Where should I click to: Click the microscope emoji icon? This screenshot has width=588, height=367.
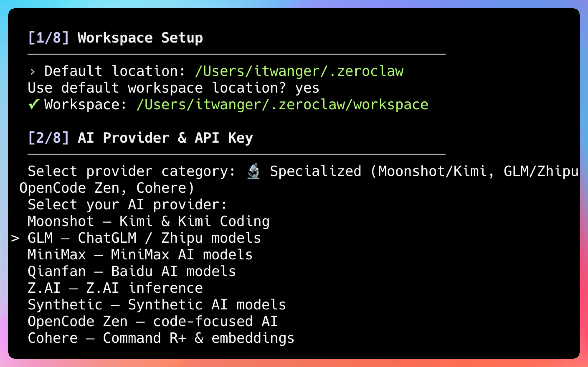click(x=253, y=171)
